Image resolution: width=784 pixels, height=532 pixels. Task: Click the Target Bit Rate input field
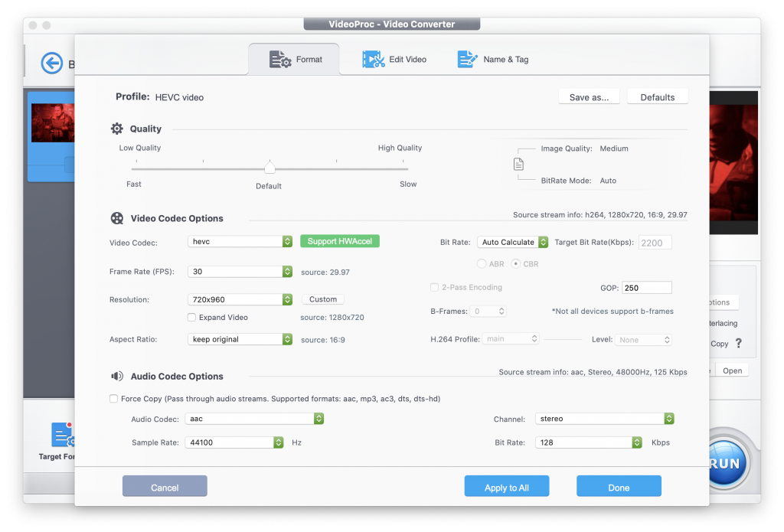tap(655, 243)
